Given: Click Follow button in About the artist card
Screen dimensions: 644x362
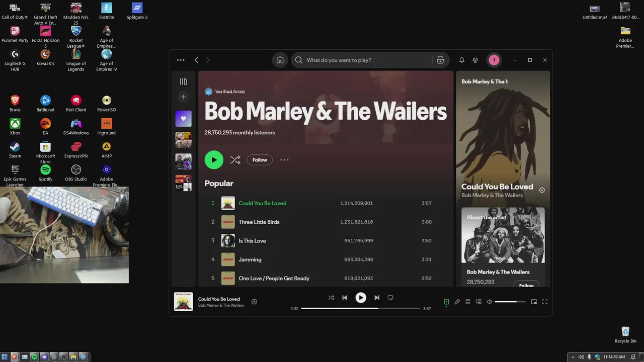Looking at the screenshot, I should point(526,285).
